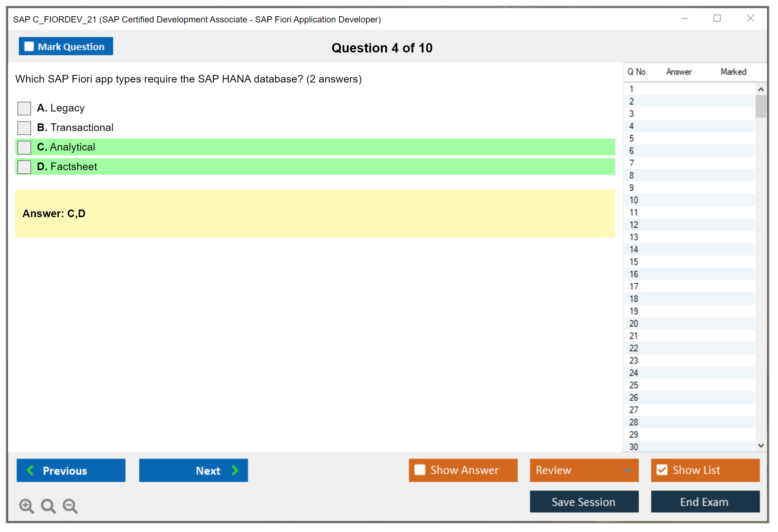Click the zoom in magnifier icon

click(x=26, y=506)
